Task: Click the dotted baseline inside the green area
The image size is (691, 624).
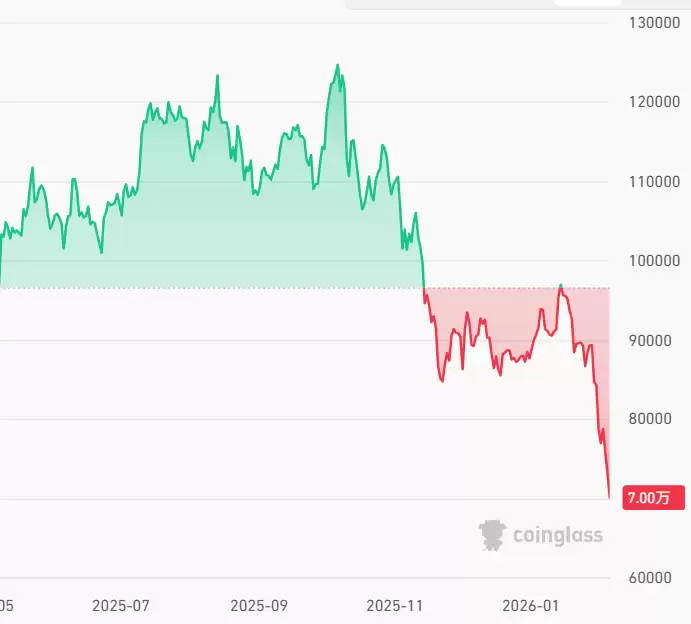Action: point(200,288)
